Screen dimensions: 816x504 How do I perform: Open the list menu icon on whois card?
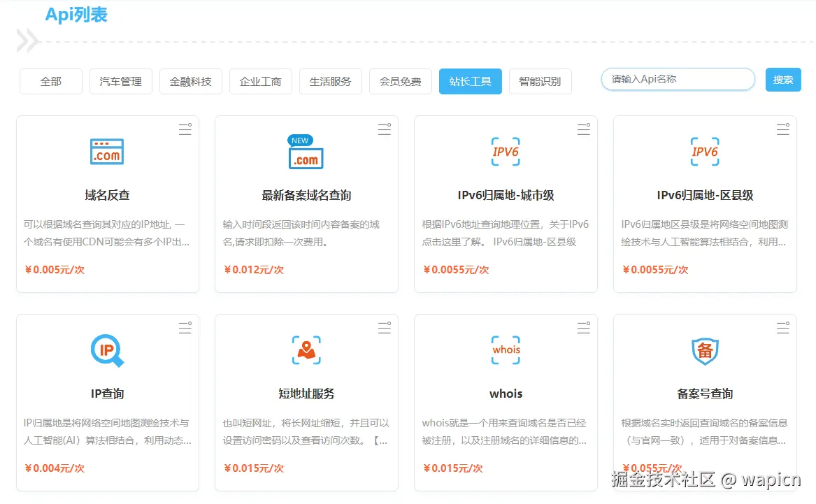(584, 328)
